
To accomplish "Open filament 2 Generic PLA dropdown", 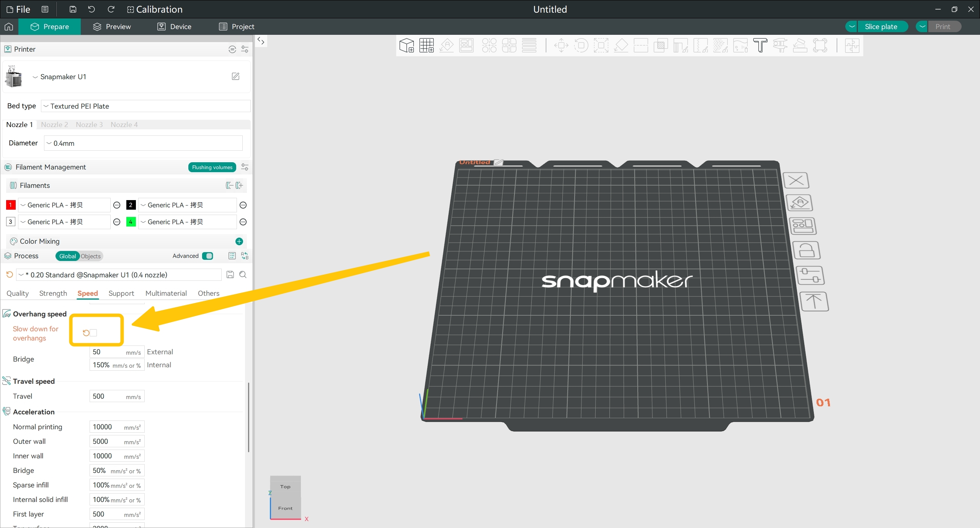I will [188, 205].
